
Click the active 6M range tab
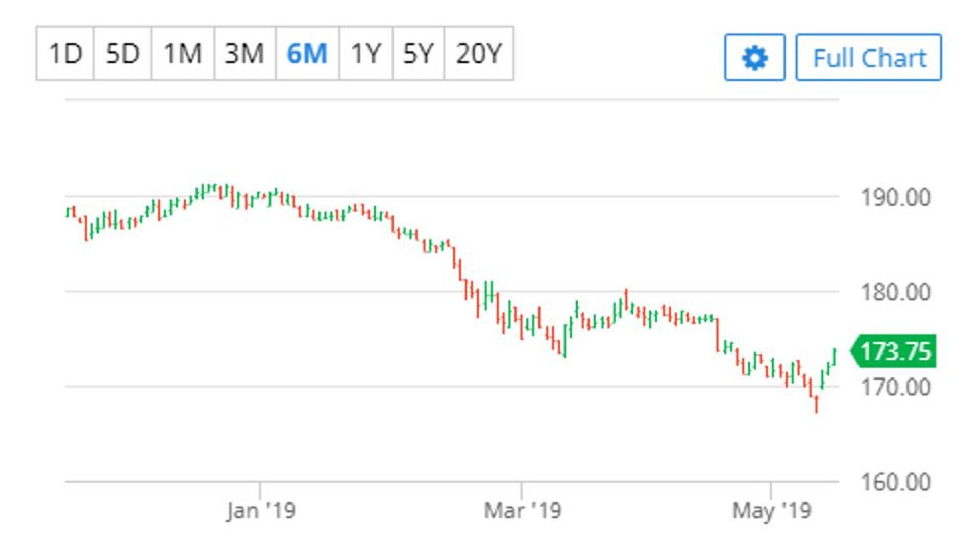click(x=307, y=54)
